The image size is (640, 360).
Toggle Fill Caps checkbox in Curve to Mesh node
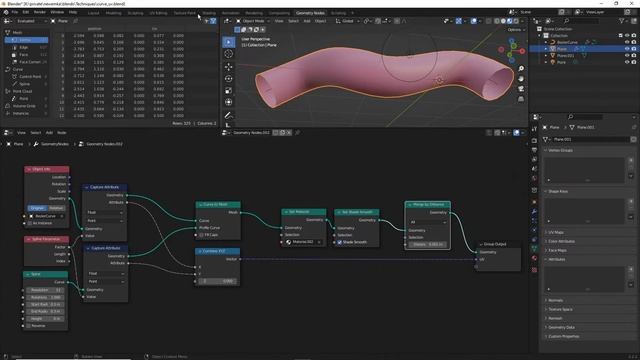tap(201, 235)
